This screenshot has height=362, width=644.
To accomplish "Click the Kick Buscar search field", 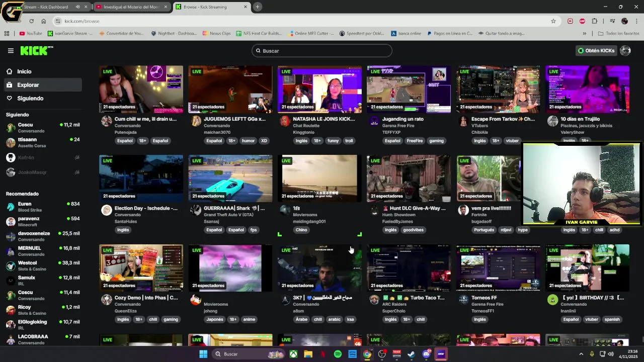I will coord(322,51).
